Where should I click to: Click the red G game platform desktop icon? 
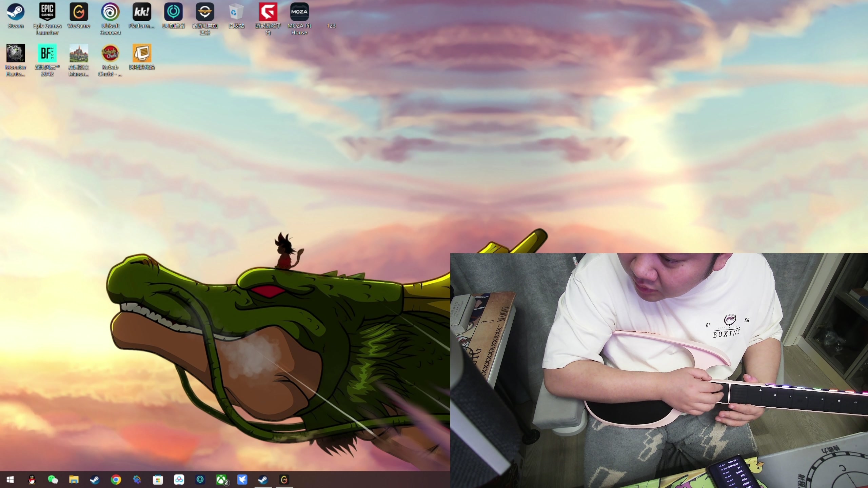(268, 13)
